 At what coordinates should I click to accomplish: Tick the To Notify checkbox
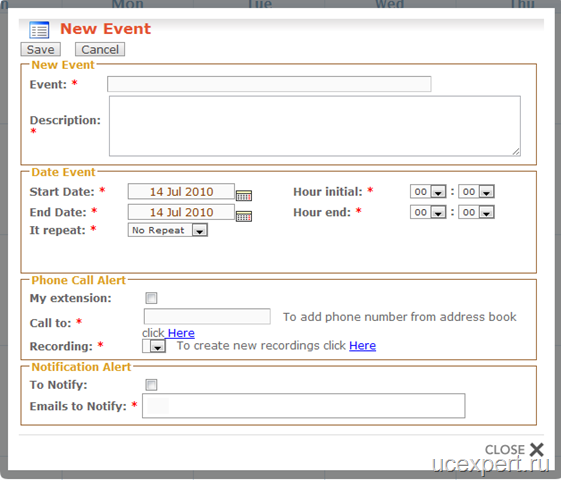click(151, 385)
